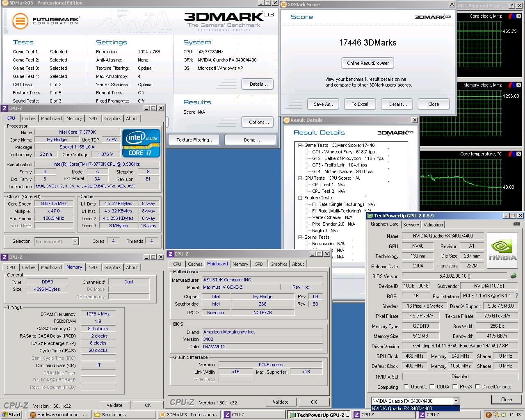Click the Online ResultBrowser button

368,63
